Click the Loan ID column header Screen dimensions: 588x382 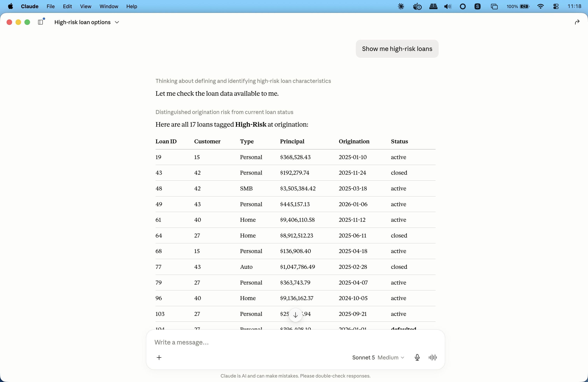pos(166,141)
